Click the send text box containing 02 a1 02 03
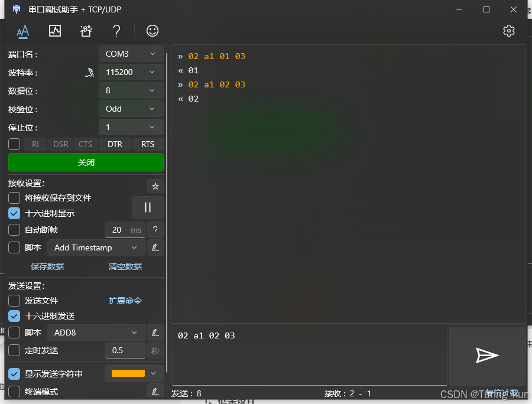The height and width of the screenshot is (404, 532). [x=310, y=356]
